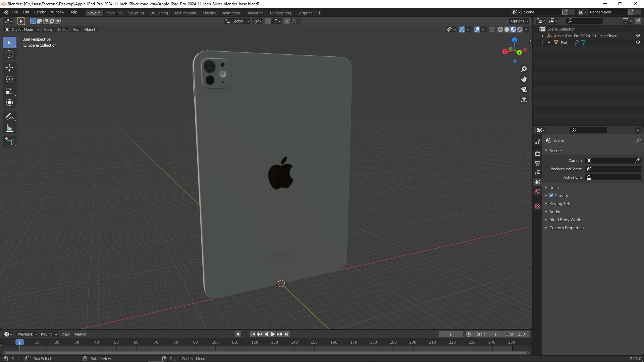The image size is (644, 362).
Task: Select the Select Box tool
Action: [9, 43]
